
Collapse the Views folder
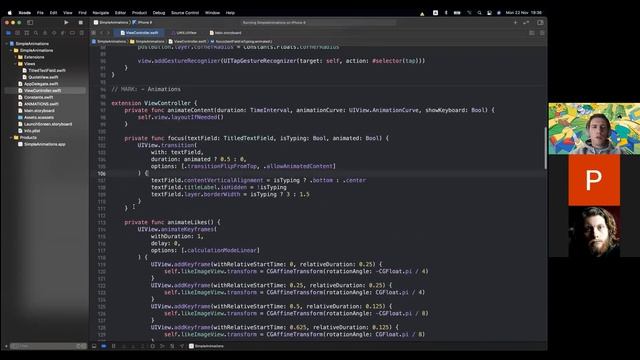(x=16, y=64)
